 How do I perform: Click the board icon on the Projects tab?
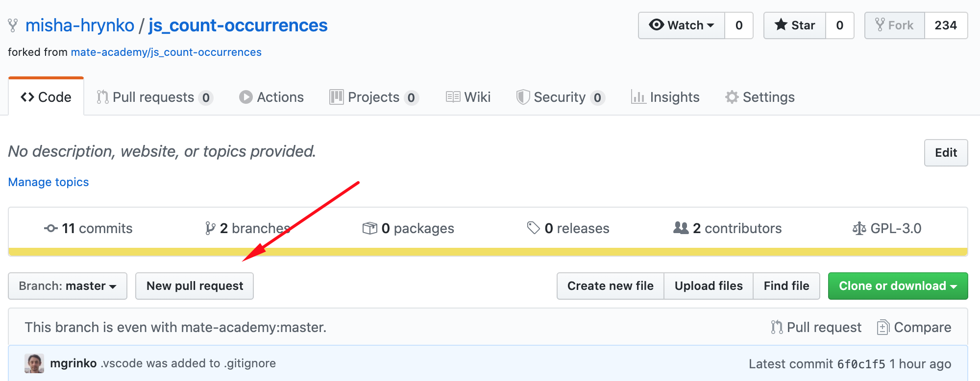click(x=336, y=97)
